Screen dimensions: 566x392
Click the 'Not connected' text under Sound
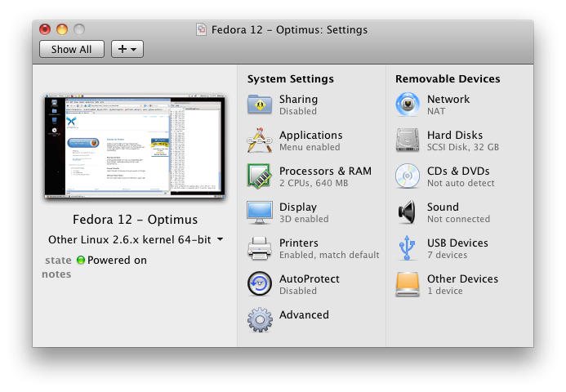459,219
